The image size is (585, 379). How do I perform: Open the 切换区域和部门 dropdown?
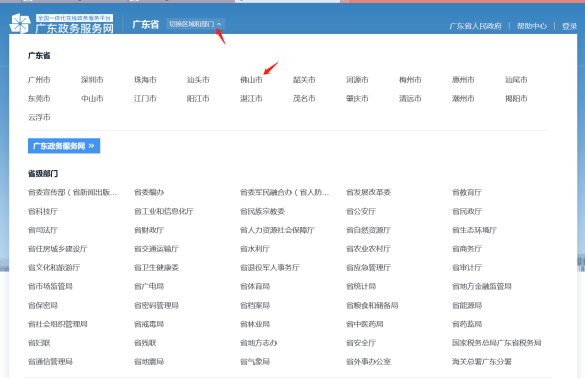point(195,24)
